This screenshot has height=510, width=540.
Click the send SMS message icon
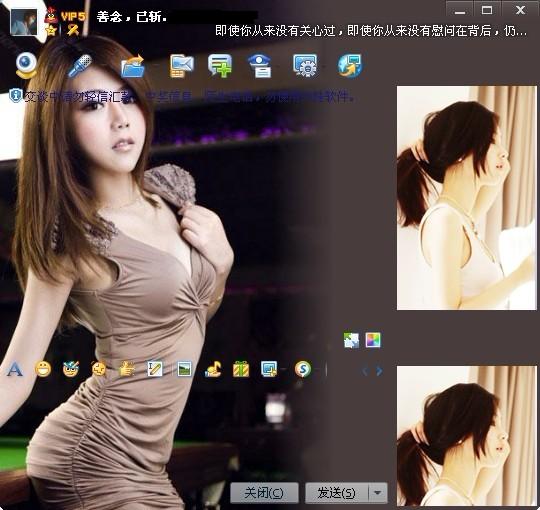(x=182, y=65)
